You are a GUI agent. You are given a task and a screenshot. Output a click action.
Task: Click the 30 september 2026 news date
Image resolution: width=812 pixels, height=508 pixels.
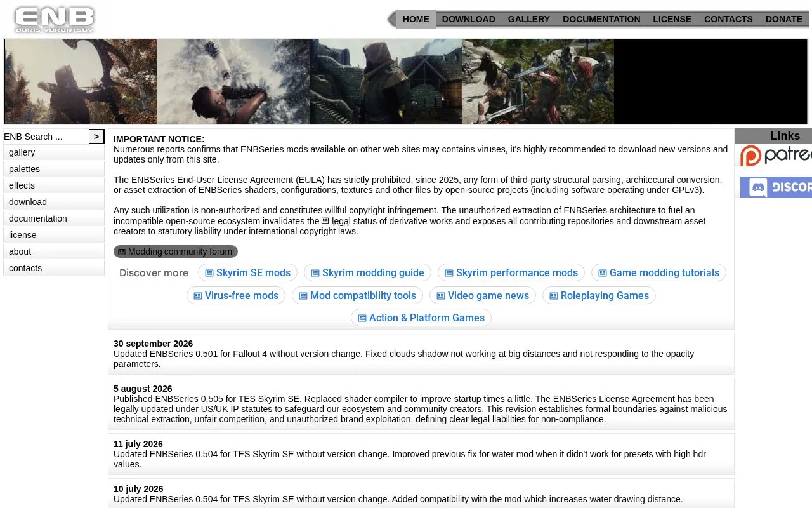click(x=153, y=344)
